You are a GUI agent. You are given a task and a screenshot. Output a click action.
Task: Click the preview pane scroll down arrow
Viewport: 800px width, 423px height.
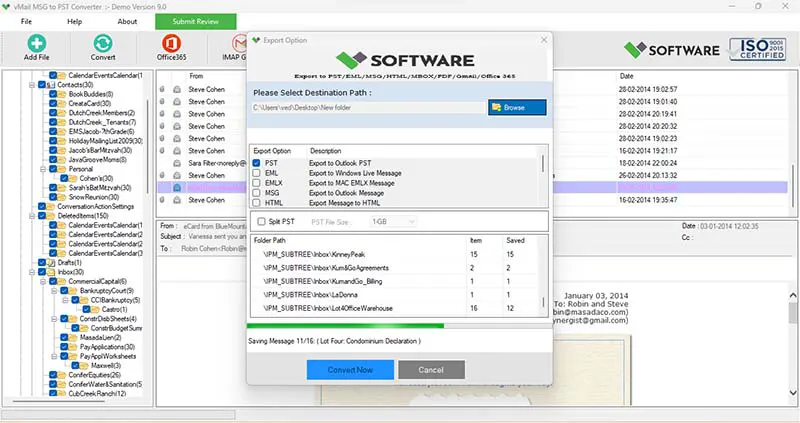pyautogui.click(x=793, y=392)
